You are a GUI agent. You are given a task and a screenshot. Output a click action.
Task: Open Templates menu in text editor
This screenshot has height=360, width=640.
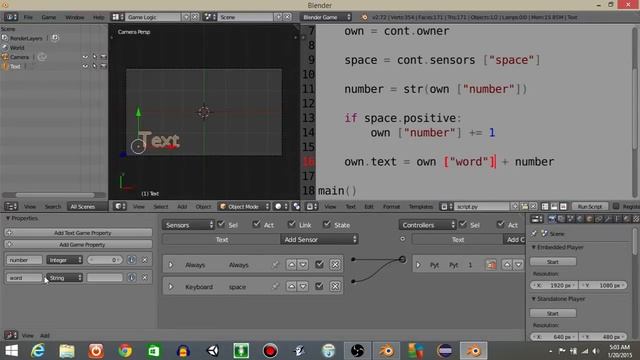[420, 207]
